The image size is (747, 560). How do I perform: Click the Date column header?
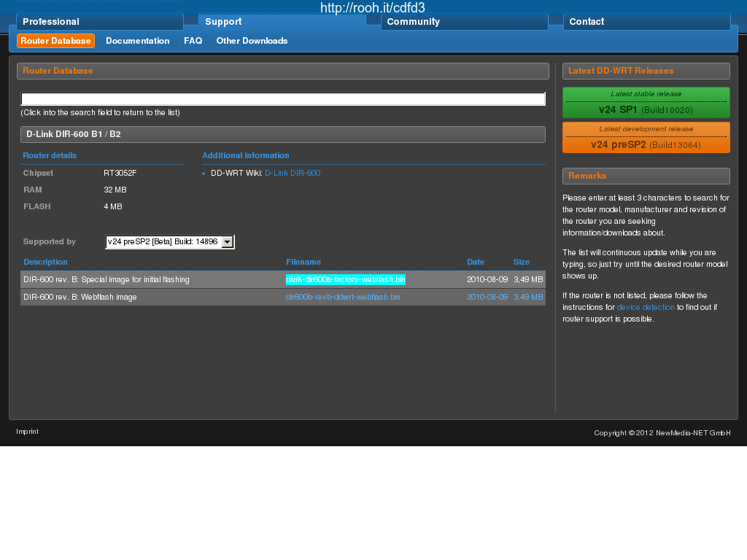[x=476, y=262]
